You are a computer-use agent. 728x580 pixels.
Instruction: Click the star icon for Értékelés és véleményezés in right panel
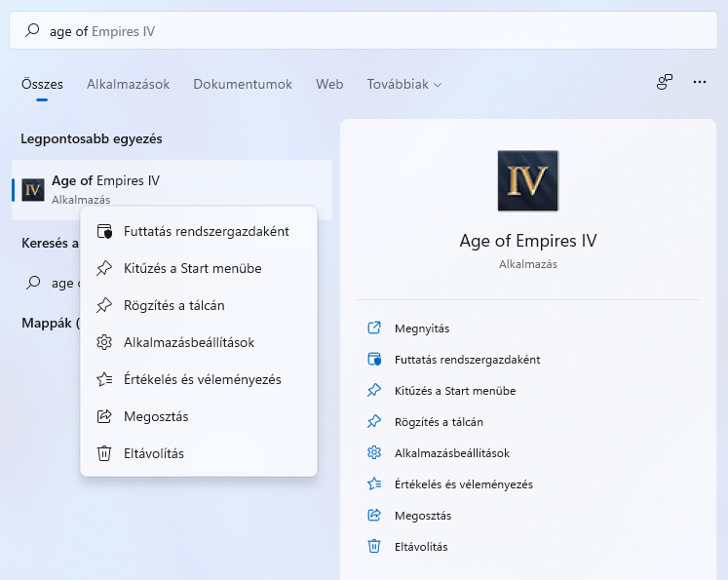tap(374, 483)
